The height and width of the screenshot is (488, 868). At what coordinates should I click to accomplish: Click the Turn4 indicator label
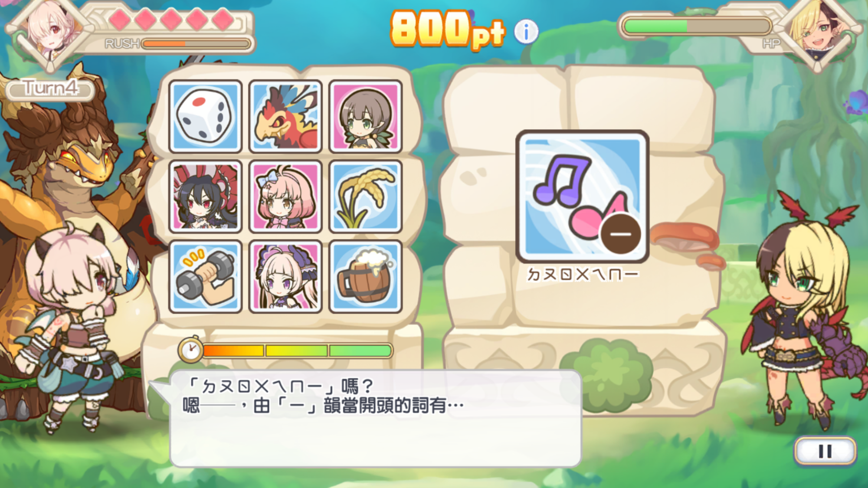coord(50,88)
